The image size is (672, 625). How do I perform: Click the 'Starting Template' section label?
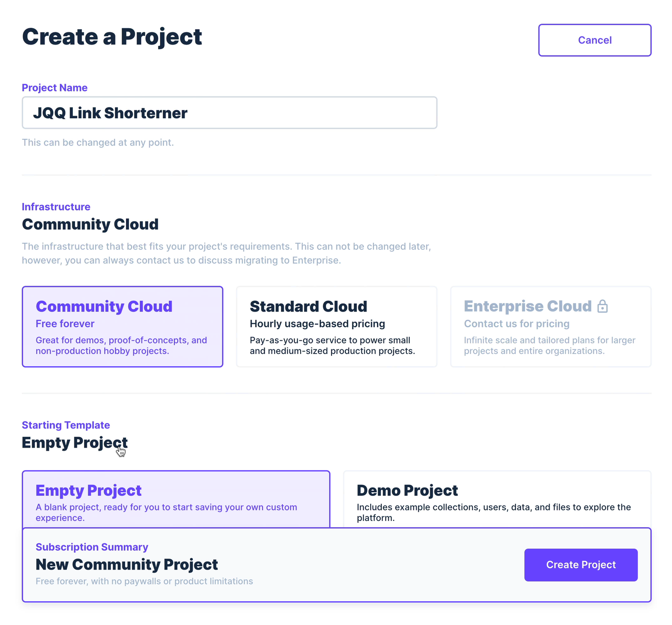(66, 425)
